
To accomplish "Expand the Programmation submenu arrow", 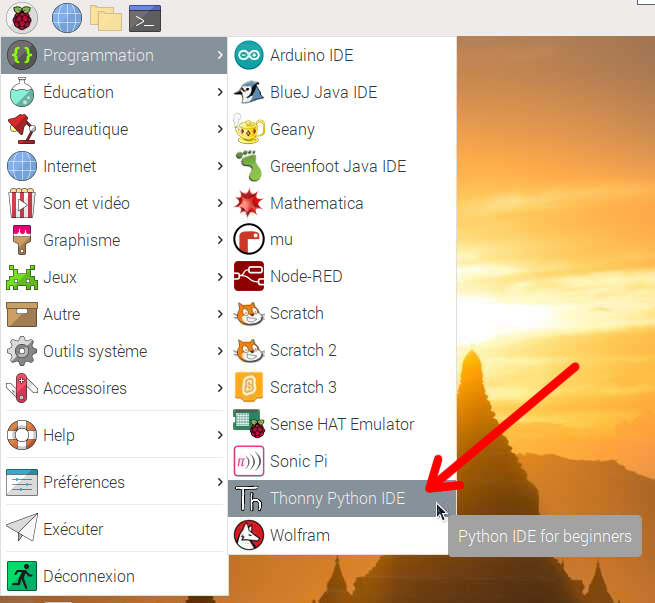I will coord(220,55).
